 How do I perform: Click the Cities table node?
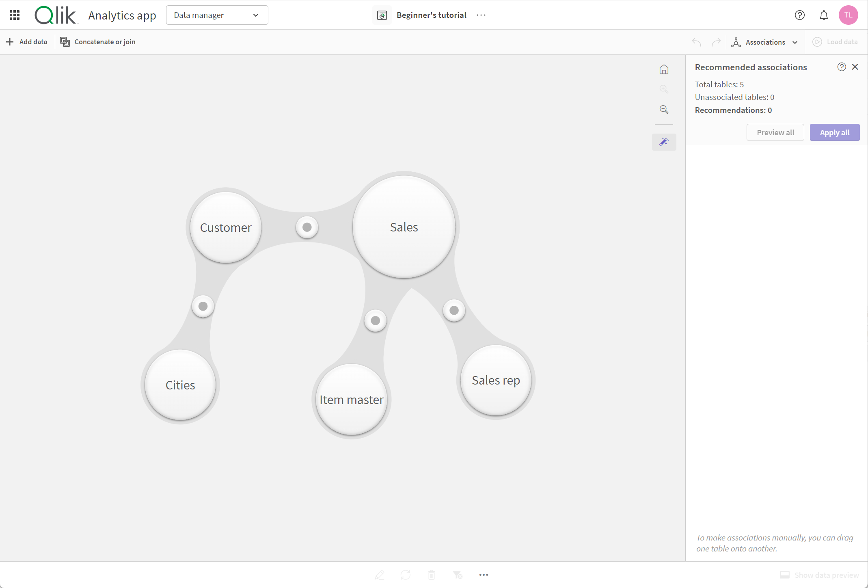[x=180, y=385]
